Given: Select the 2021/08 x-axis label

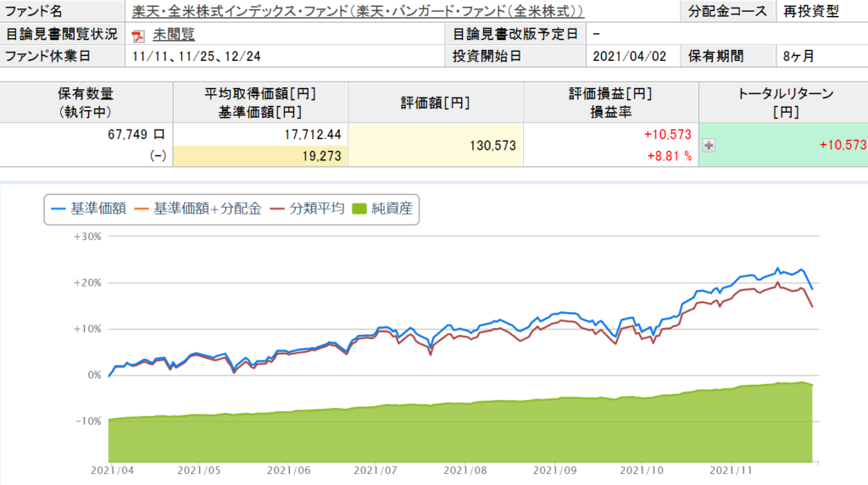Looking at the screenshot, I should (x=465, y=471).
